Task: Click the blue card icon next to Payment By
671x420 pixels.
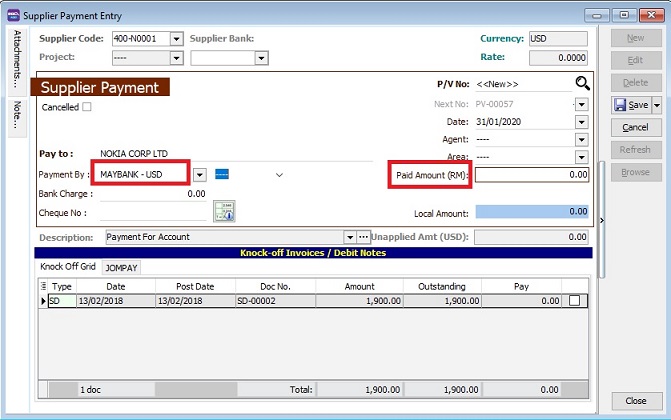Action: coord(222,174)
